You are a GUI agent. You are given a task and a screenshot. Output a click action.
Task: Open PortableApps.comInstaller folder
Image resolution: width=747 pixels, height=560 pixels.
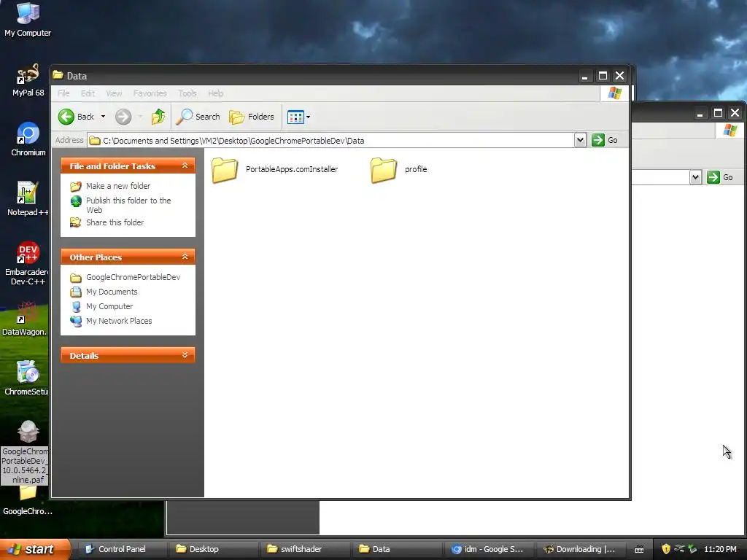point(275,169)
